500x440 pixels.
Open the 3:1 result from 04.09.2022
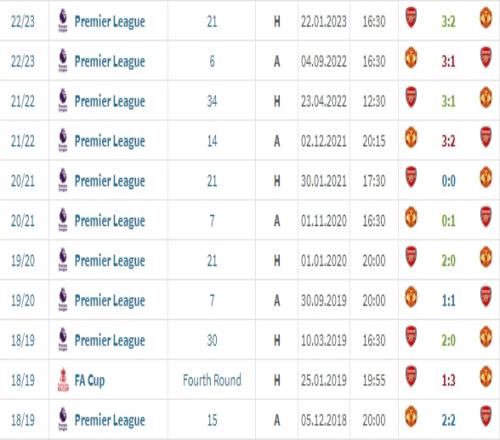pos(448,61)
